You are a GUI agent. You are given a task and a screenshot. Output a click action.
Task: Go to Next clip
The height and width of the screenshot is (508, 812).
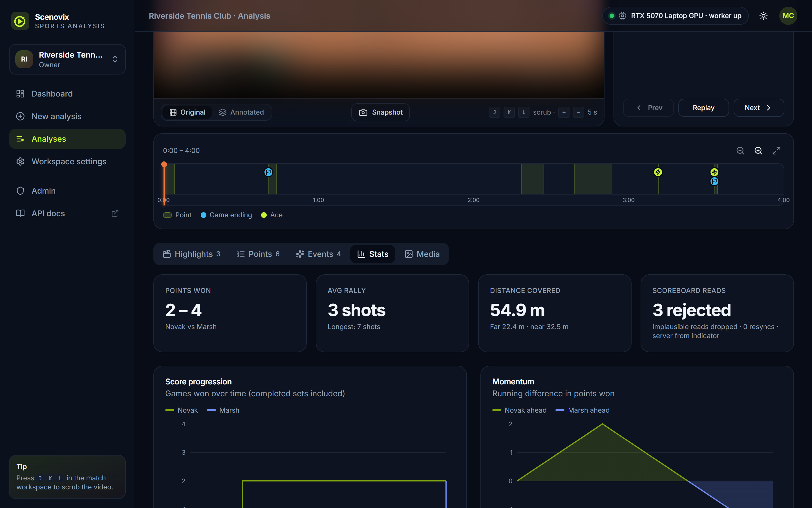(759, 108)
